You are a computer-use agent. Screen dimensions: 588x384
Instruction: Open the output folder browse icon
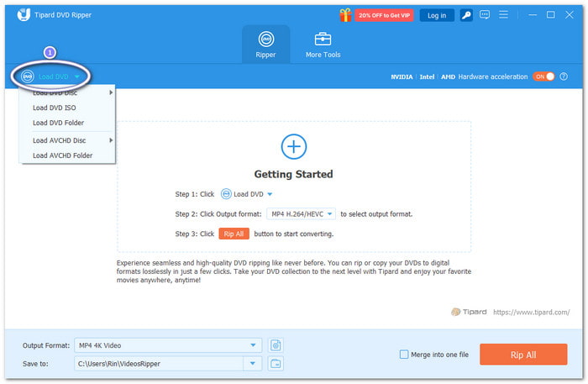coord(276,364)
